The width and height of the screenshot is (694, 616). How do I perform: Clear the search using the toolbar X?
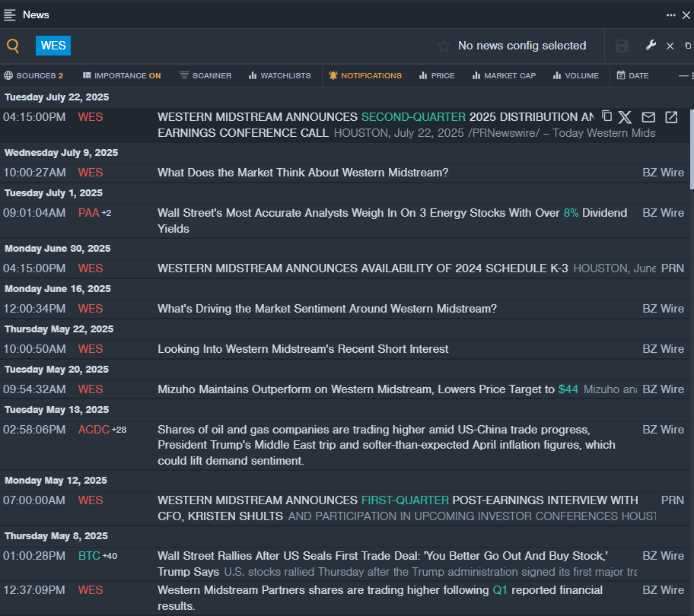(670, 46)
